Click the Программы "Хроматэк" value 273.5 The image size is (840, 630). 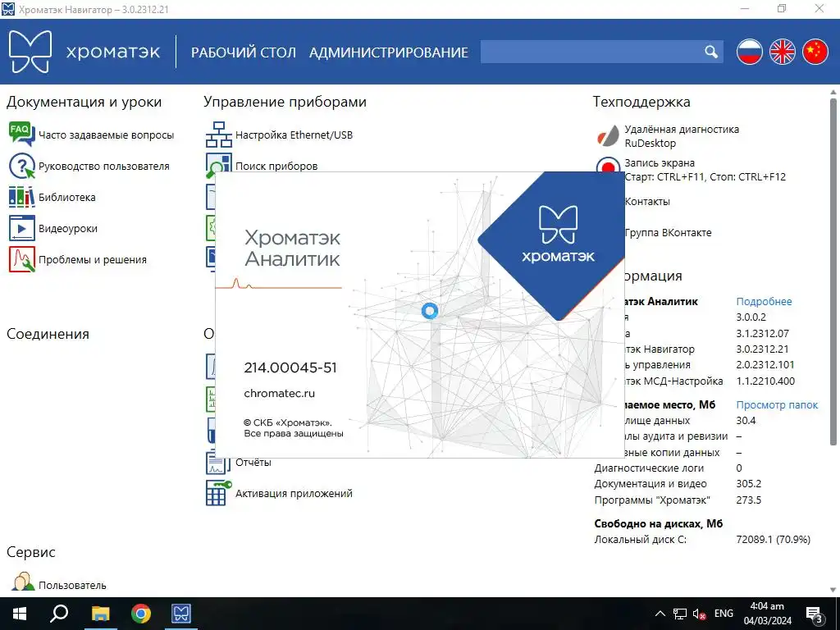(x=748, y=500)
